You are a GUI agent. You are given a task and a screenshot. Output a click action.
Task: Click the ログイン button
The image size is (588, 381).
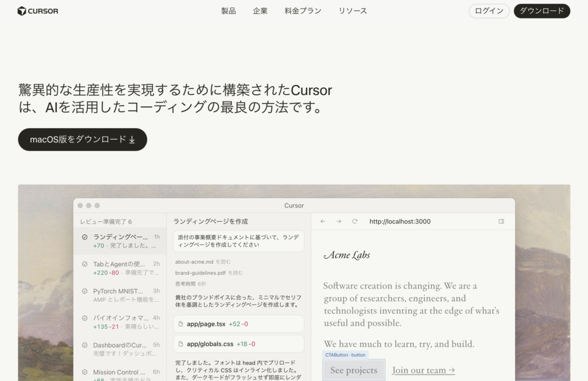(x=489, y=11)
